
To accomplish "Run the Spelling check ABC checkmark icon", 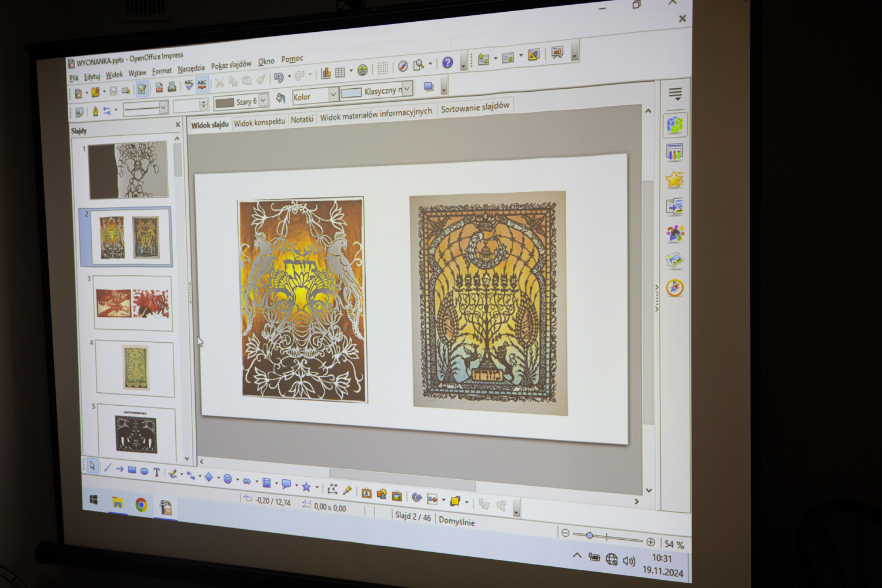I will point(189,86).
